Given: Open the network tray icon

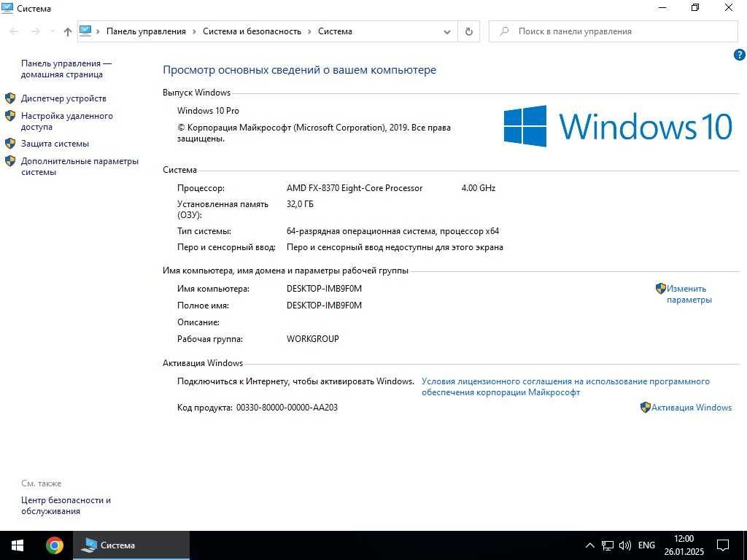Looking at the screenshot, I should 608,545.
